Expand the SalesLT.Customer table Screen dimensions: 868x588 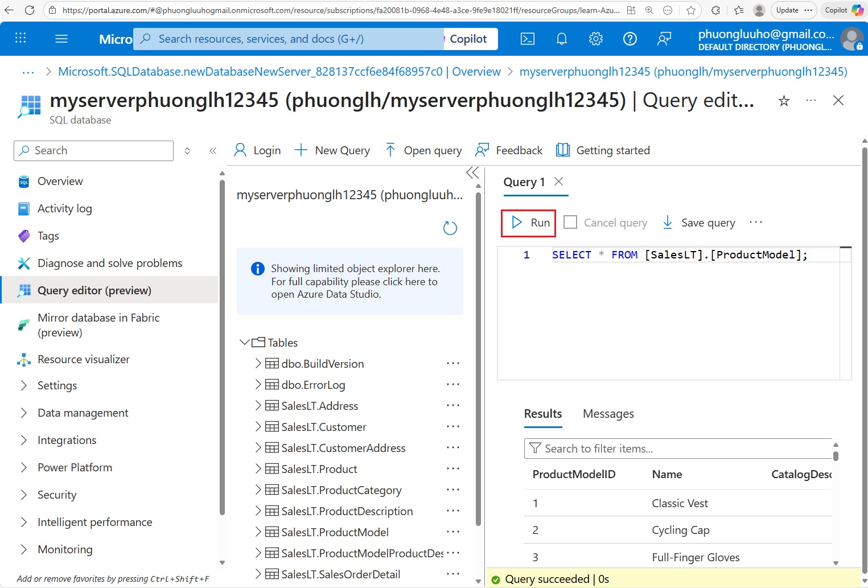(258, 427)
